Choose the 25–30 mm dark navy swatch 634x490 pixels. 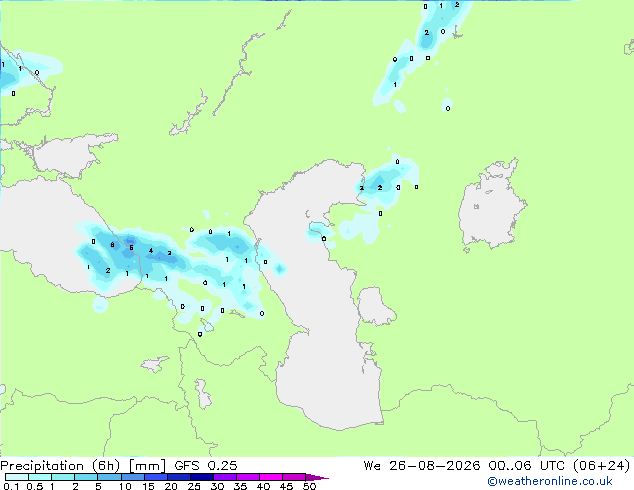click(202, 477)
